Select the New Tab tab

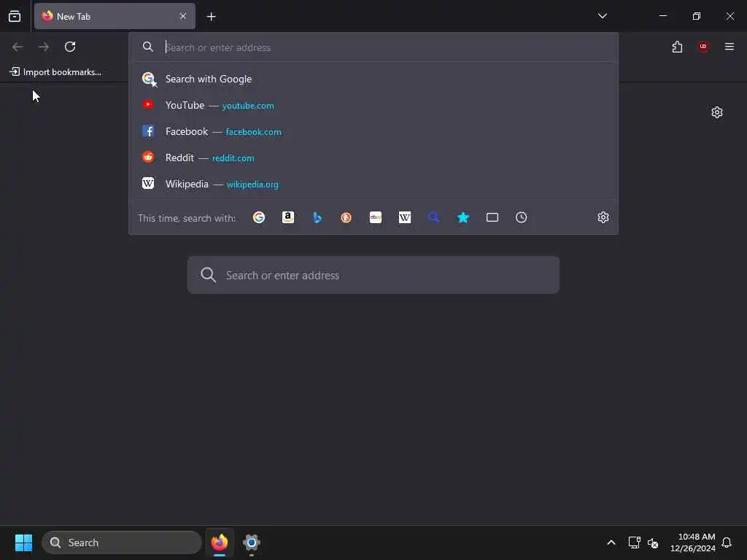tap(115, 16)
